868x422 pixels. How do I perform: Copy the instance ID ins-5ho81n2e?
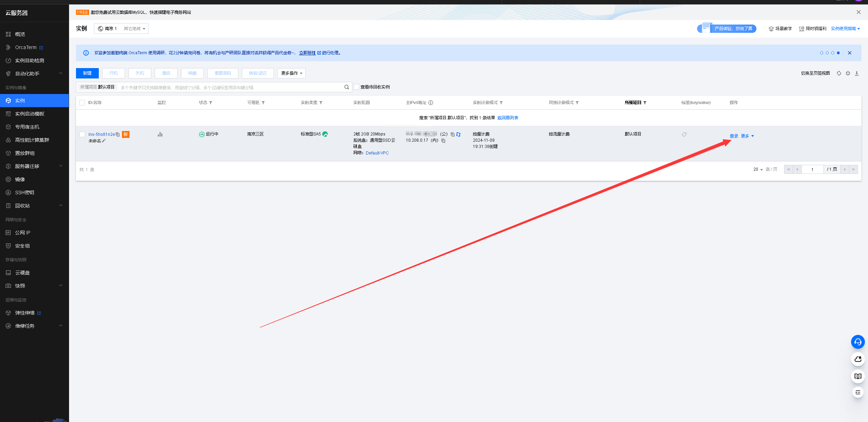[x=118, y=134]
